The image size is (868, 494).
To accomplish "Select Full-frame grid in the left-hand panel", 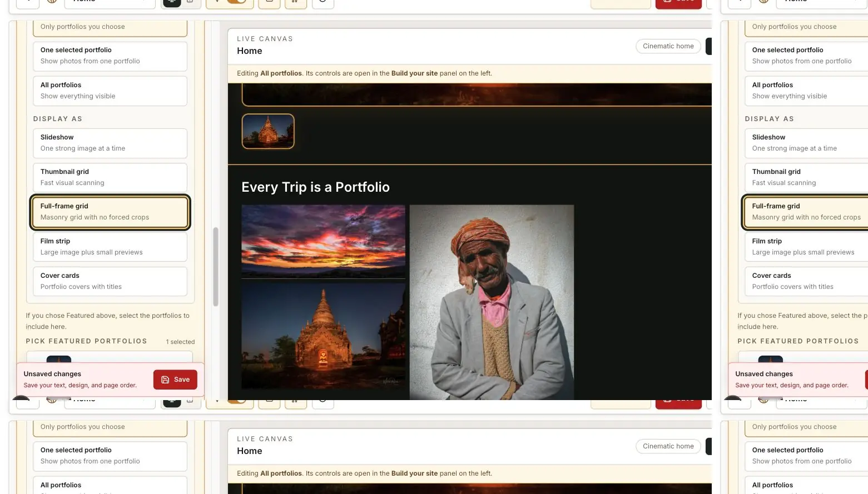I will [110, 212].
